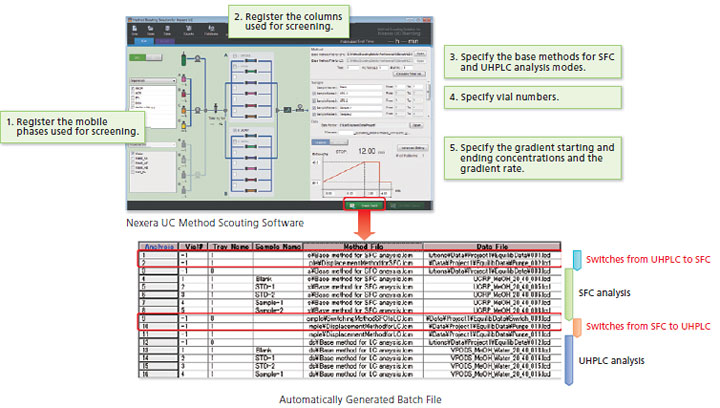Tick the ACN checkbox in modifier list
Image resolution: width=720 pixels, height=408 pixels.
134,92
